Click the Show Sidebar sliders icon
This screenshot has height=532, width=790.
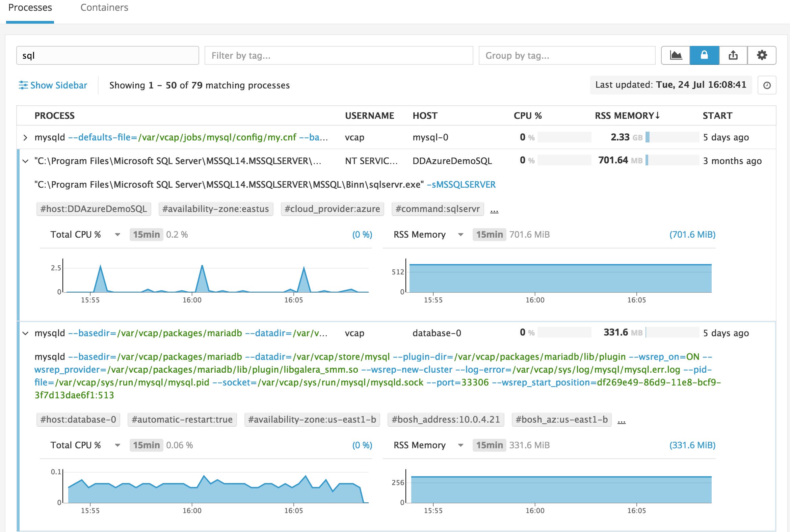pos(23,85)
